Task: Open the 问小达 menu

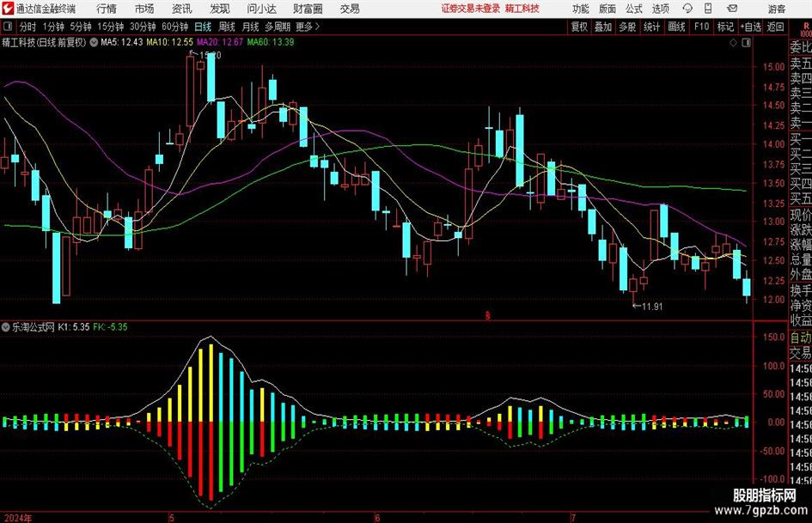Action: (261, 9)
